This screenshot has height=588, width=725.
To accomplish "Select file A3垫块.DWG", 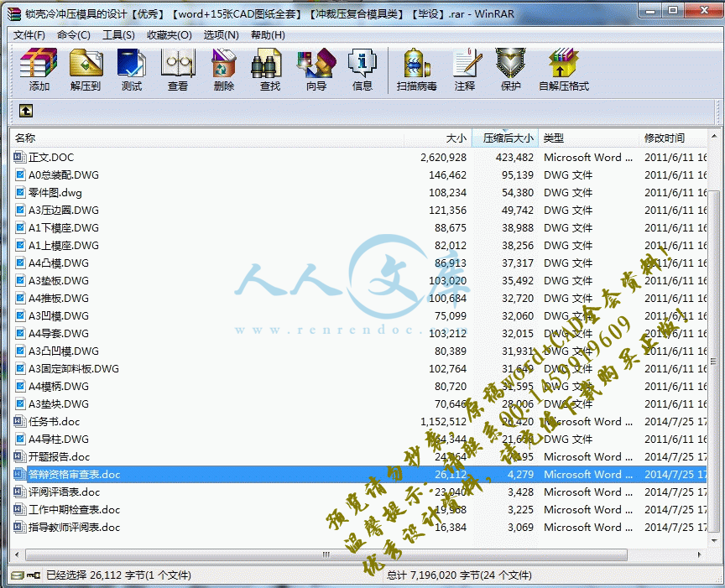I will click(59, 403).
